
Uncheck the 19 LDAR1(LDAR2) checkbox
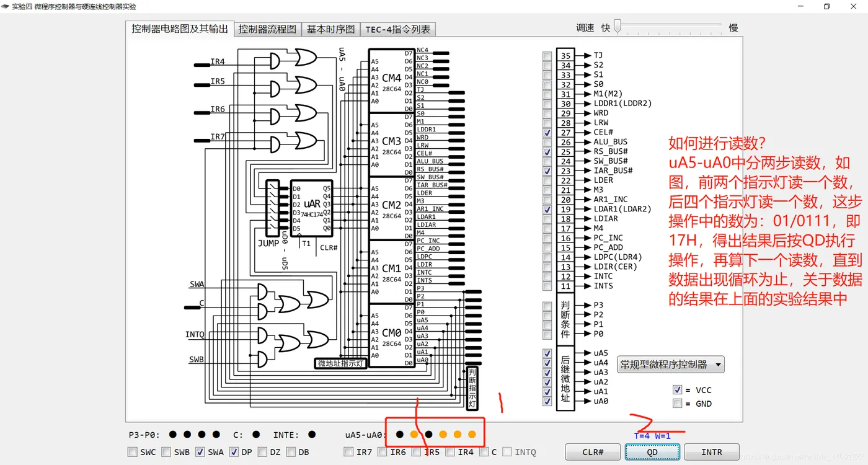(547, 210)
